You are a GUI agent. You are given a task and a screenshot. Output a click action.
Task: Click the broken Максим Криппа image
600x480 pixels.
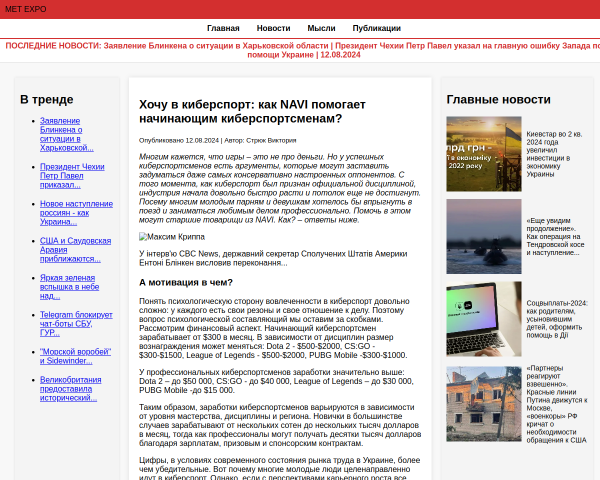click(172, 237)
